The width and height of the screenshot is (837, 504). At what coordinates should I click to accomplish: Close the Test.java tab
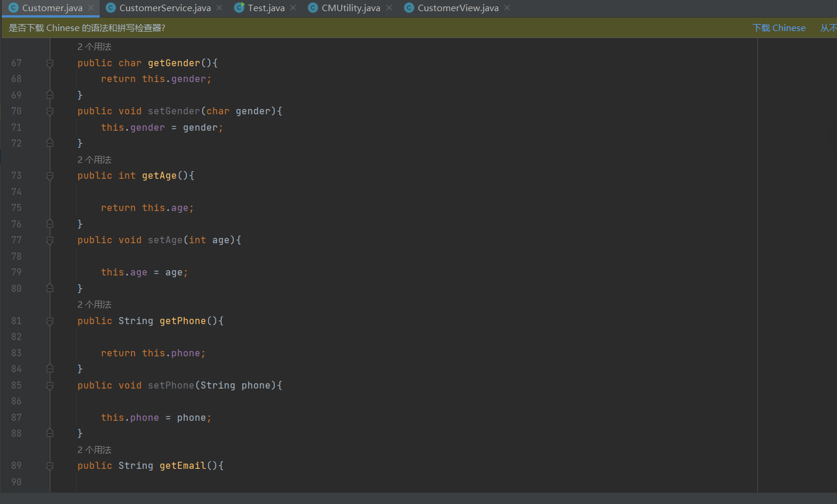click(293, 8)
